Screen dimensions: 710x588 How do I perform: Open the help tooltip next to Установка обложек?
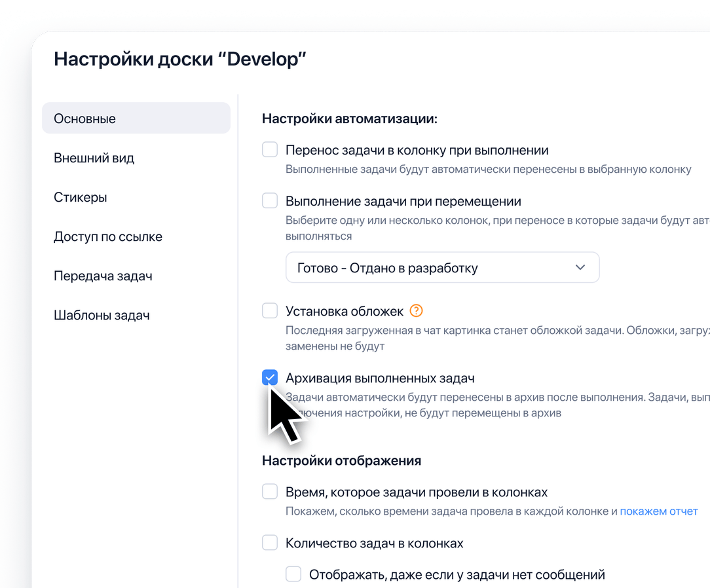[416, 311]
